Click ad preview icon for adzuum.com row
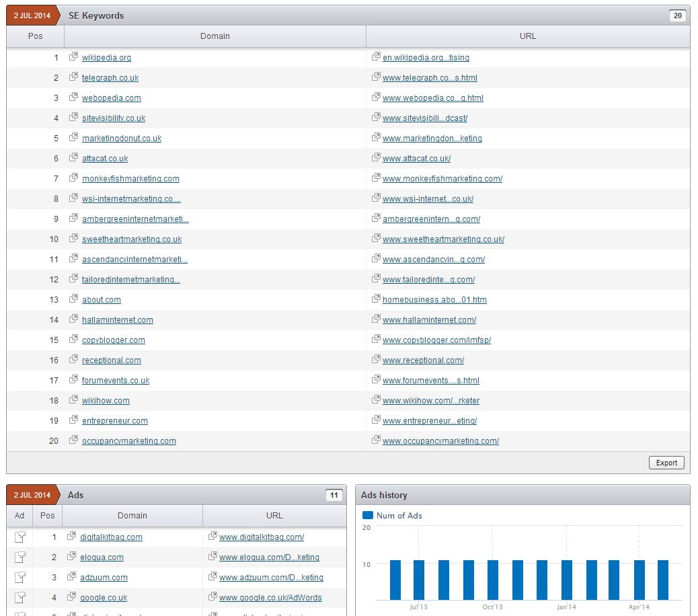 (x=20, y=577)
